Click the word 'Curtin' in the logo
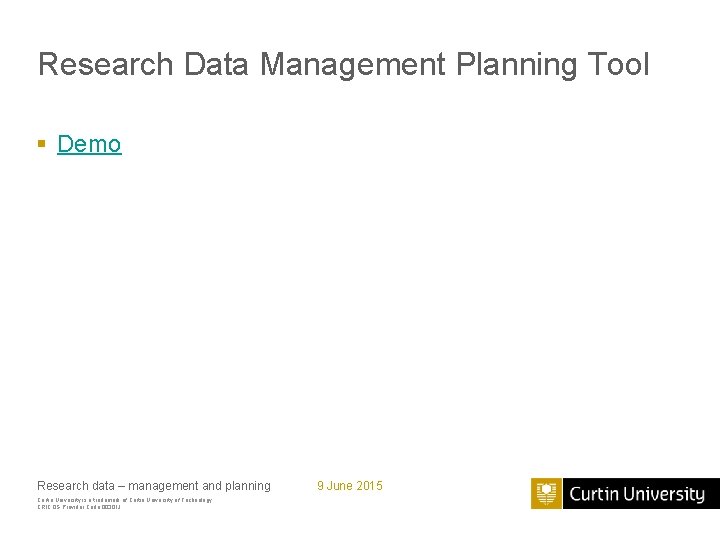This screenshot has width=720, height=540. pyautogui.click(x=594, y=494)
